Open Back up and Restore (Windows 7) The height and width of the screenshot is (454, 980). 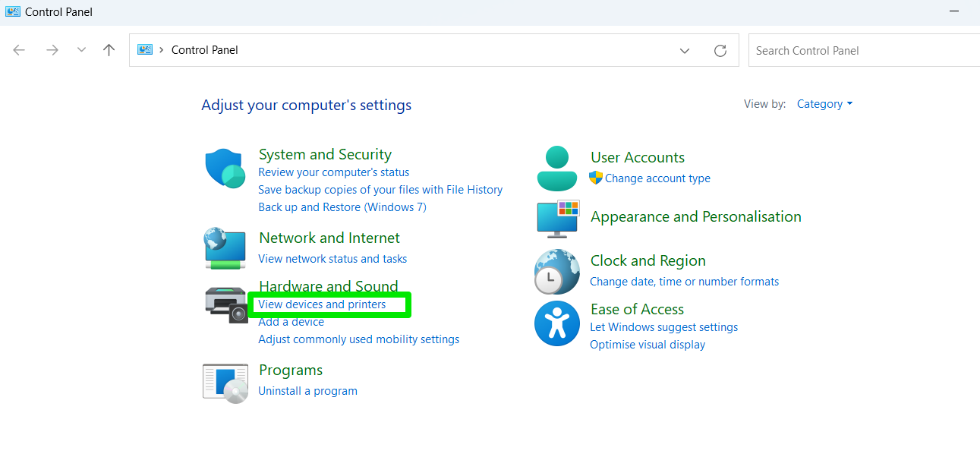click(x=342, y=207)
